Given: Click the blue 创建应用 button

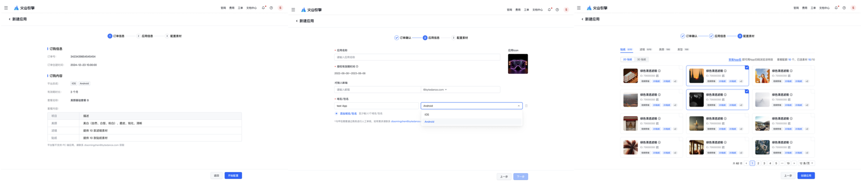Looking at the screenshot, I should click(x=806, y=176).
